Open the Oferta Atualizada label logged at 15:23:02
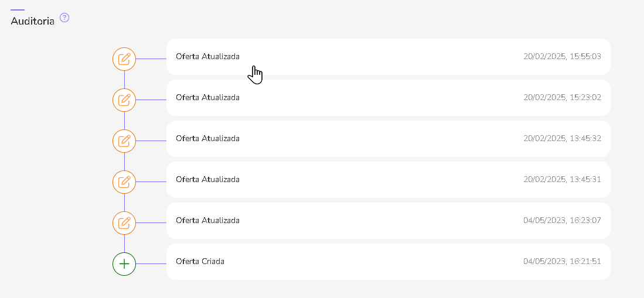This screenshot has width=644, height=298. (207, 98)
